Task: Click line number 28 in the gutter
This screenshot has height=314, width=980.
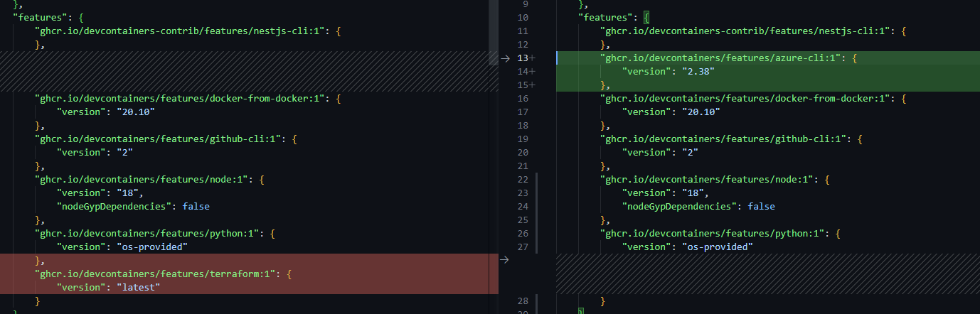Action: click(523, 301)
